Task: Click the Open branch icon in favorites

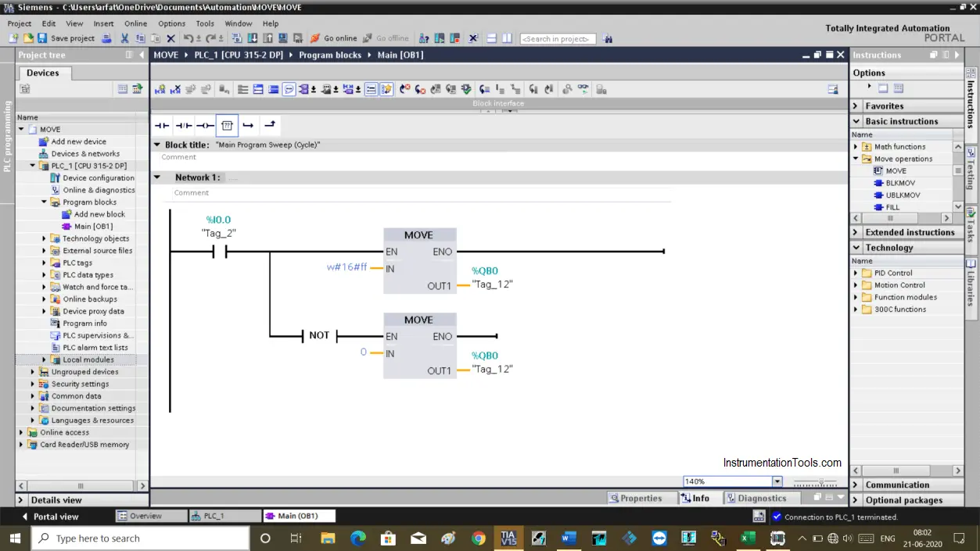Action: (x=249, y=125)
